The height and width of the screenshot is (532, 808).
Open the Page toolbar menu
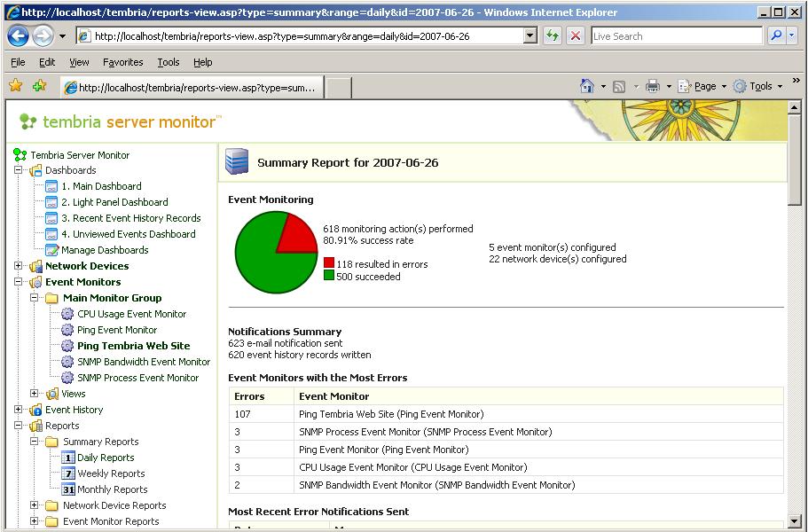(702, 87)
